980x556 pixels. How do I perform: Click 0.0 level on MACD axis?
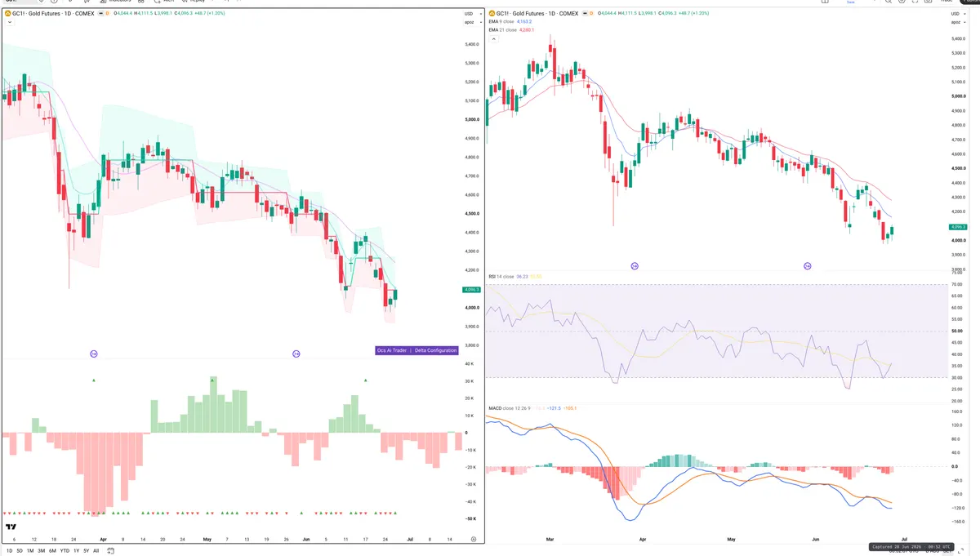click(955, 466)
